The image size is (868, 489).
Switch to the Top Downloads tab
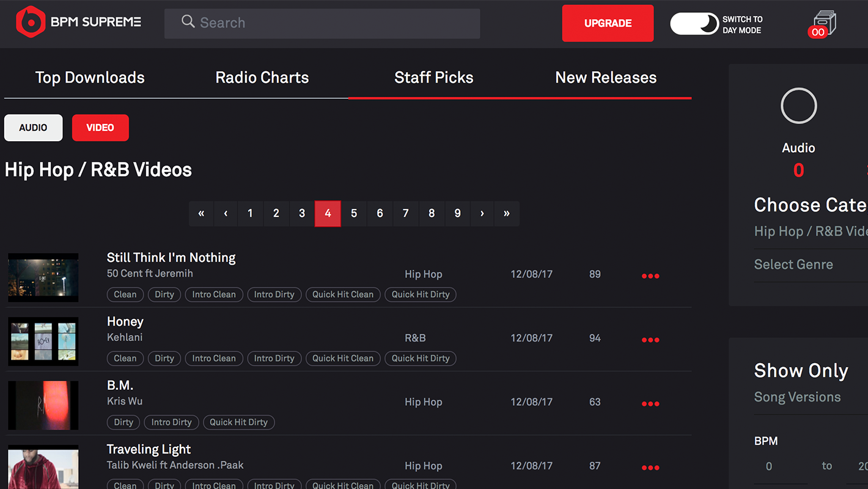pyautogui.click(x=90, y=78)
